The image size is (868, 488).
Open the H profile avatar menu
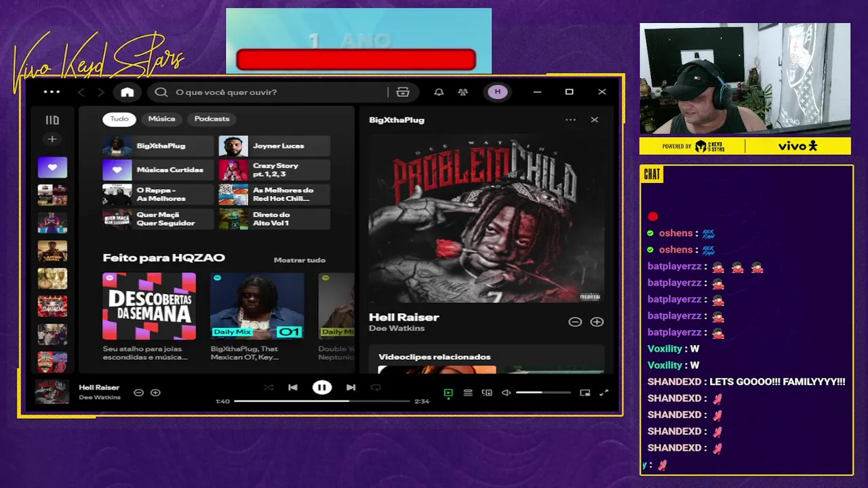point(498,92)
